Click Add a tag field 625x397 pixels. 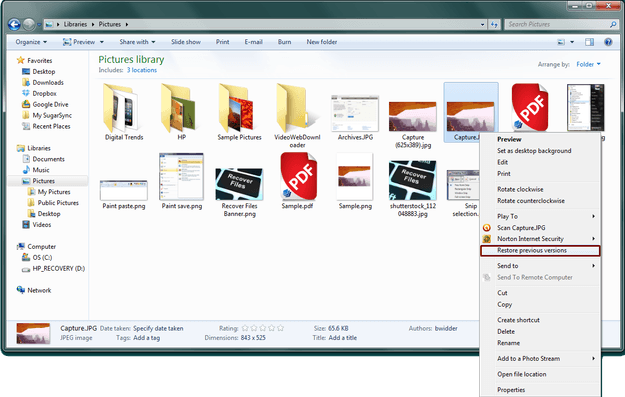click(147, 338)
